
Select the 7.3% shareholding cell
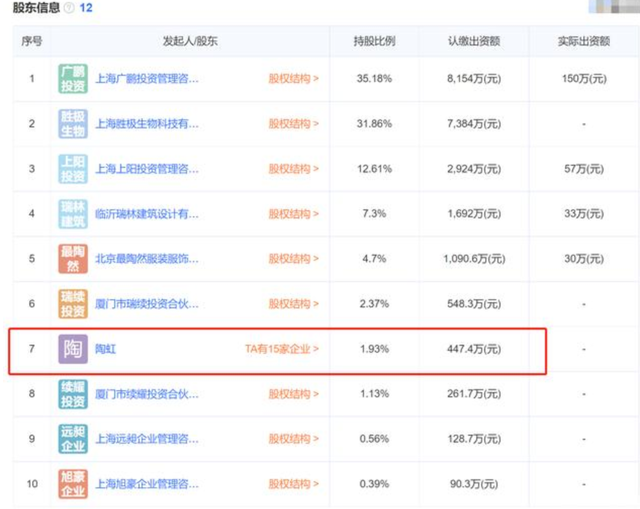[374, 213]
